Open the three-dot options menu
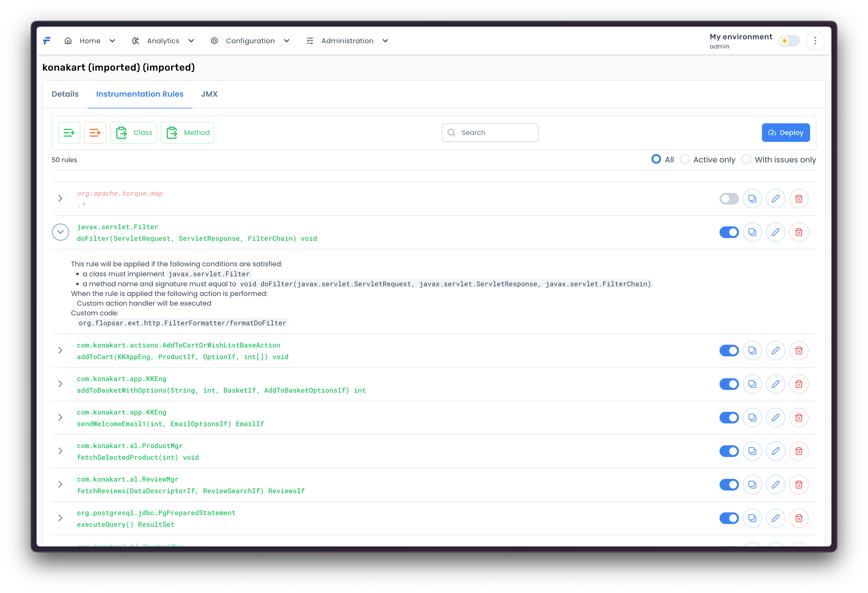The image size is (868, 593). [815, 41]
